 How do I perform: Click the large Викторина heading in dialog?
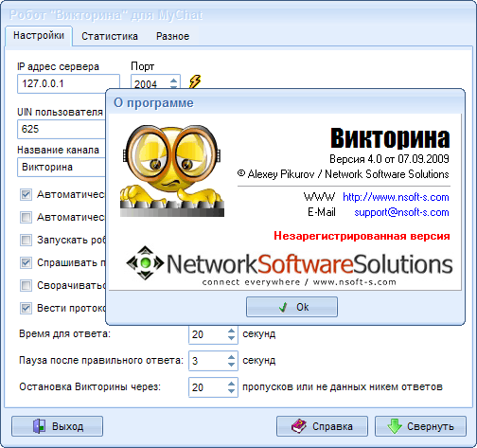tap(390, 138)
